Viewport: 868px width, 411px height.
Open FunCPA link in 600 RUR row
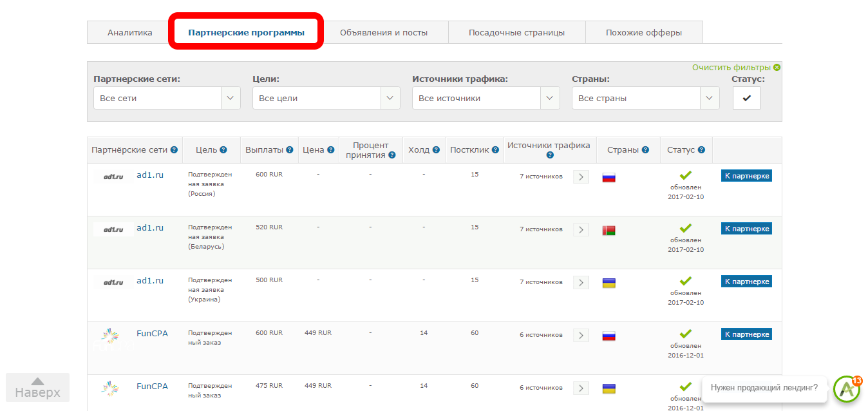point(152,333)
